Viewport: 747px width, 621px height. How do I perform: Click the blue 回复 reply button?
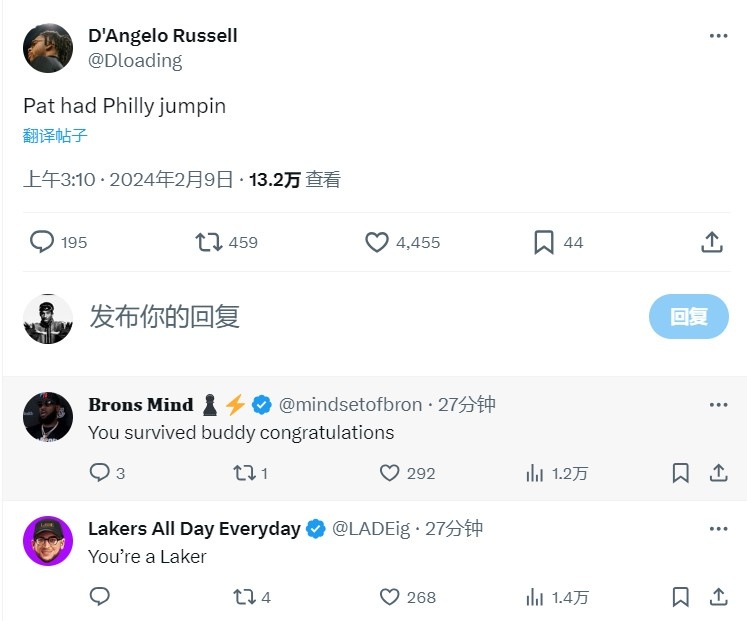point(688,316)
